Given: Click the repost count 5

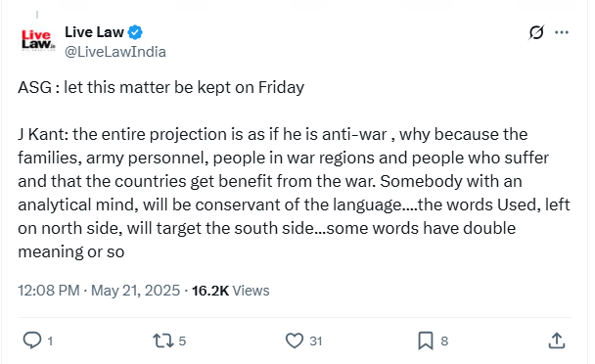Looking at the screenshot, I should click(x=182, y=341).
